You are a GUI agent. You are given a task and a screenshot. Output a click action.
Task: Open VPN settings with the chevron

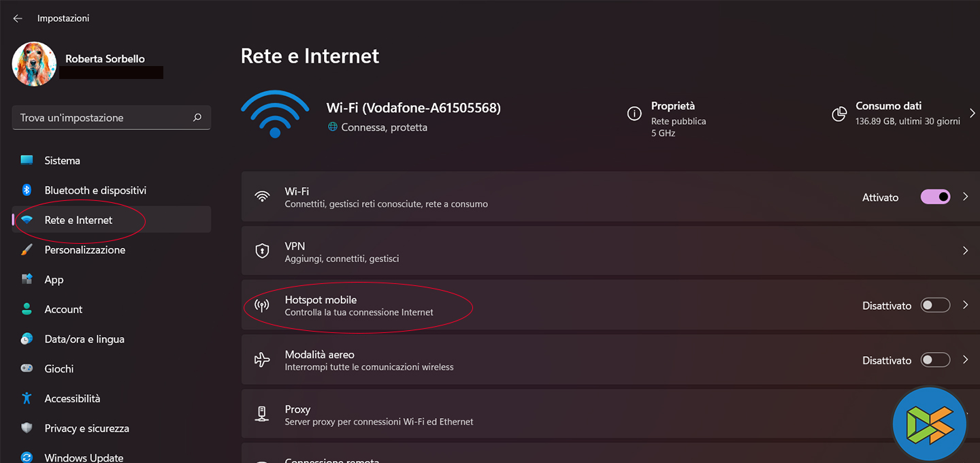coord(965,251)
